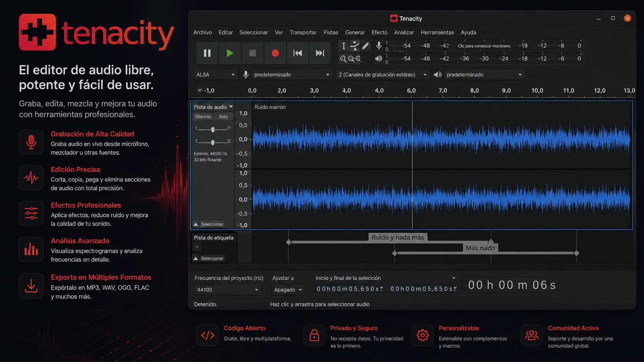
Task: Open the ALSA audio host dropdown
Action: tap(215, 75)
